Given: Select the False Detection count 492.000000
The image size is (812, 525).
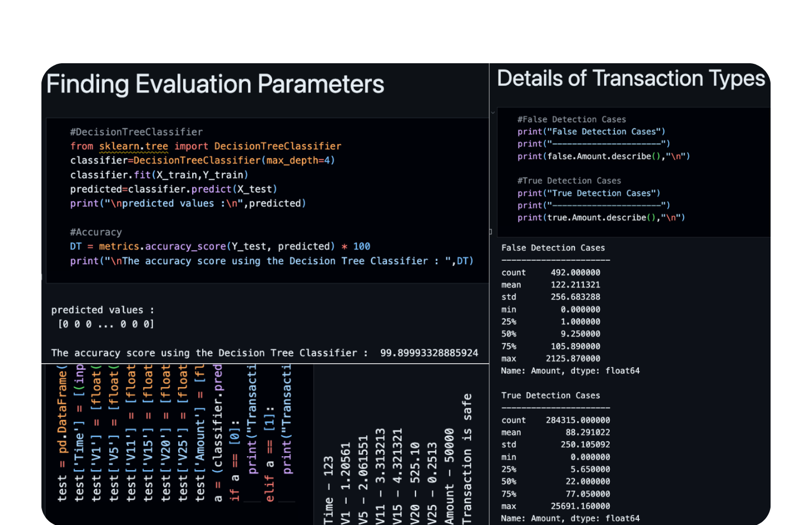Looking at the screenshot, I should tap(575, 273).
